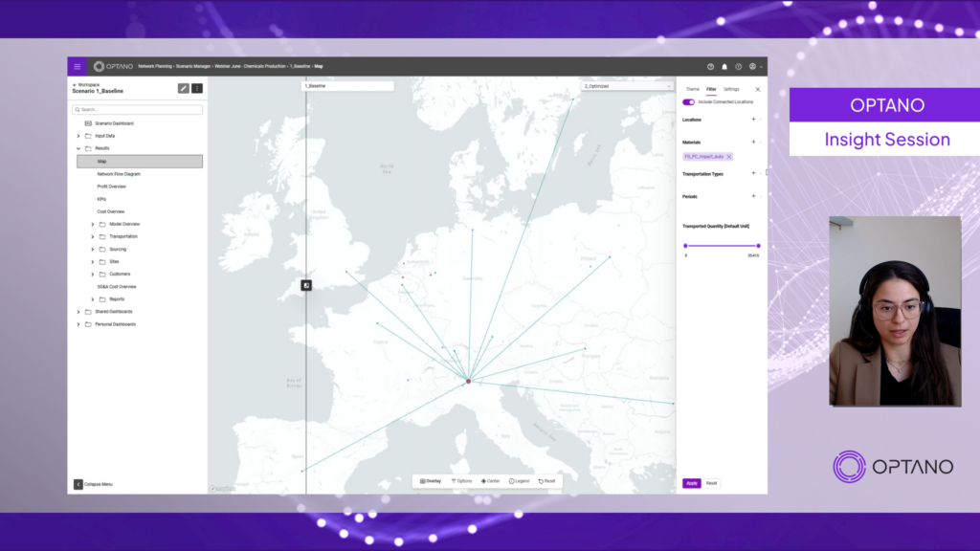
Task: Expand the Model Overview folder
Action: pos(93,224)
